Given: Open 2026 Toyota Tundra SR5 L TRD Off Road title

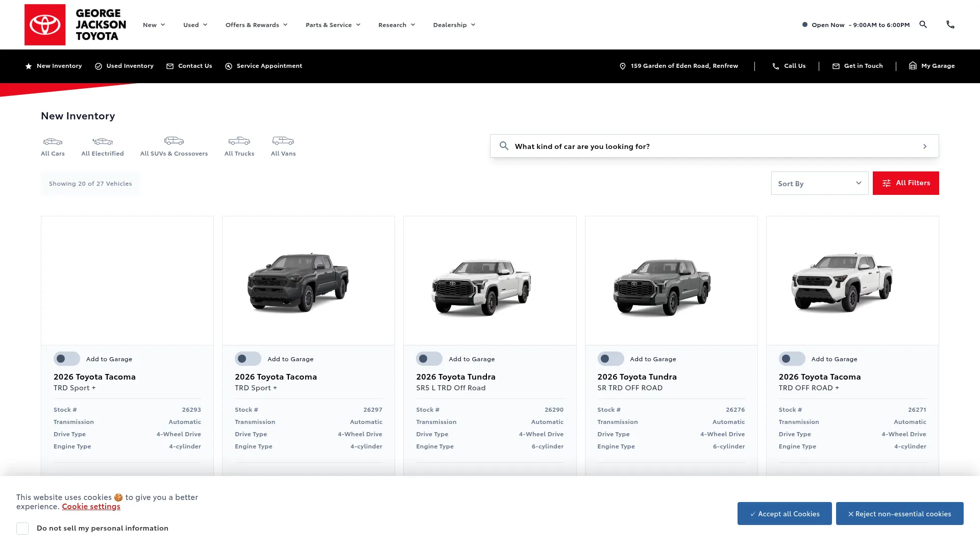Looking at the screenshot, I should click(x=455, y=377).
